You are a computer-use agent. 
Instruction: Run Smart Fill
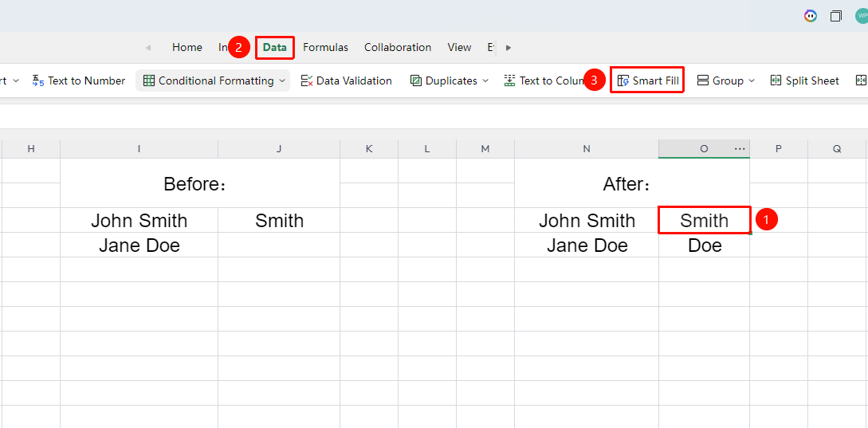pyautogui.click(x=648, y=80)
